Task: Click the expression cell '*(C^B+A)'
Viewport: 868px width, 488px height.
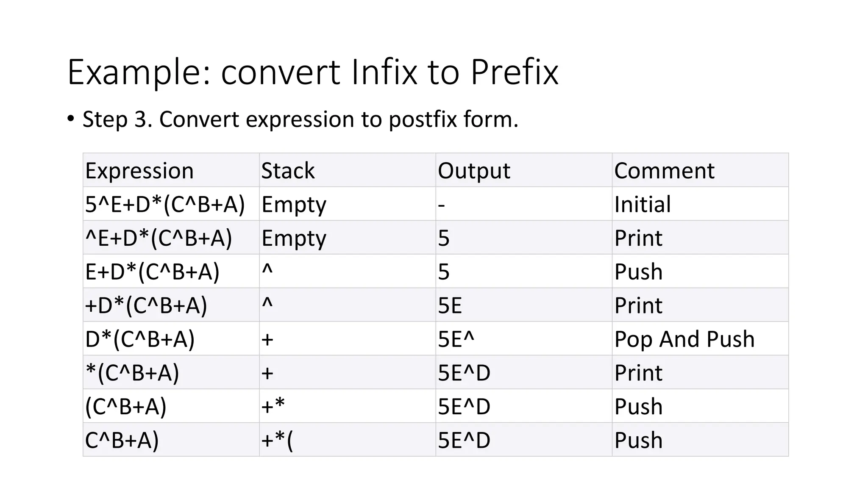Action: [171, 372]
